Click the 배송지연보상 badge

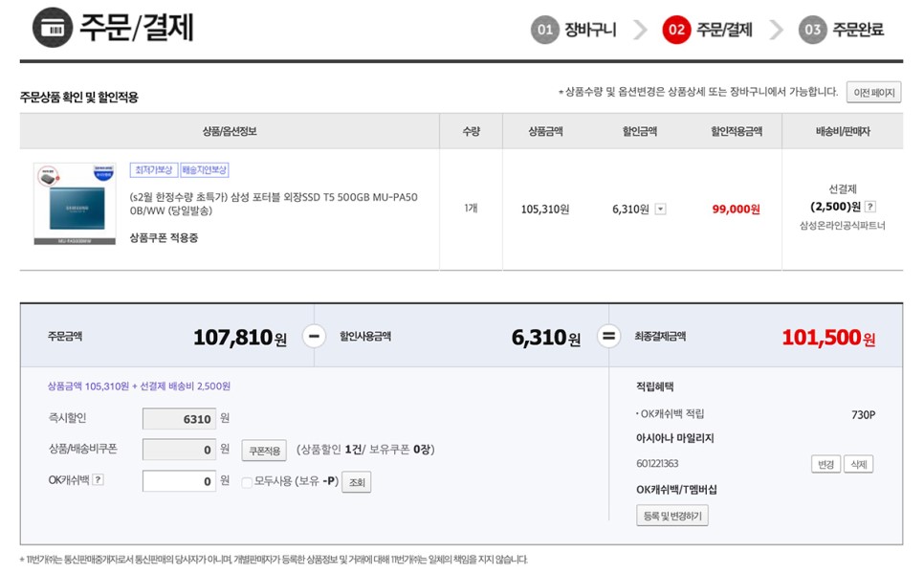(205, 170)
